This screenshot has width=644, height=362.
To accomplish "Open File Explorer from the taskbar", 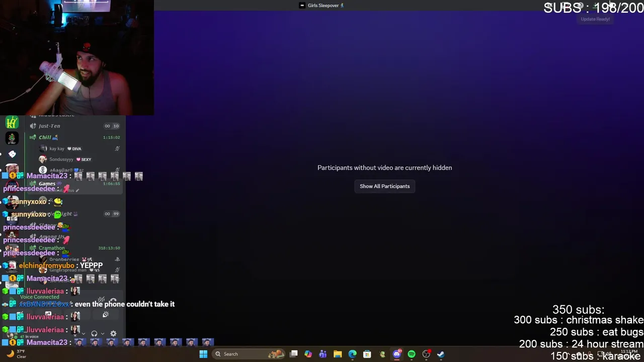I will point(338,354).
